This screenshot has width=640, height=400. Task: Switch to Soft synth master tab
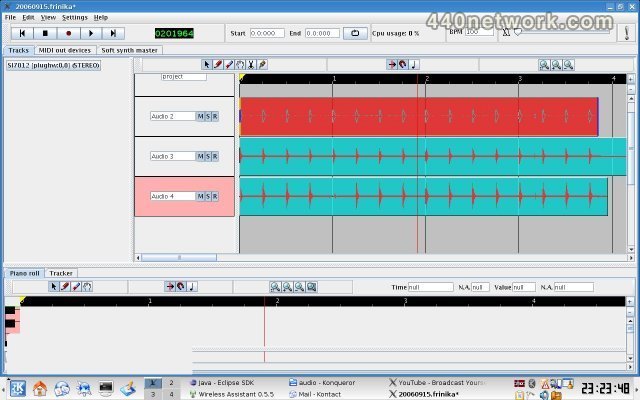(x=129, y=50)
